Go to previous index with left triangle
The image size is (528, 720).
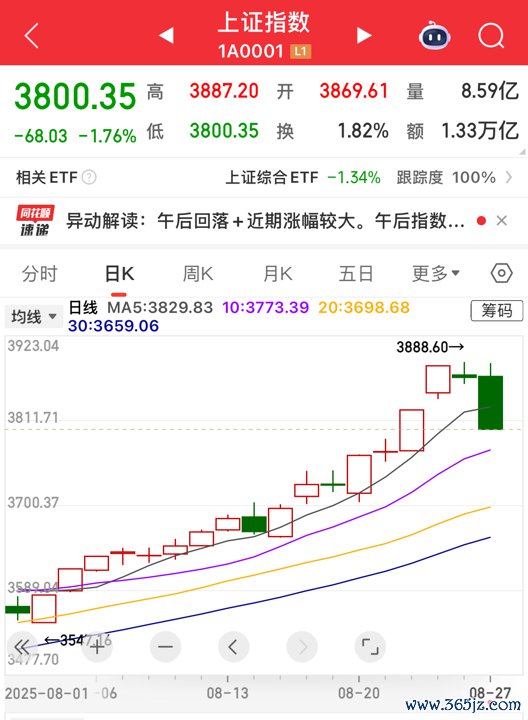click(166, 35)
